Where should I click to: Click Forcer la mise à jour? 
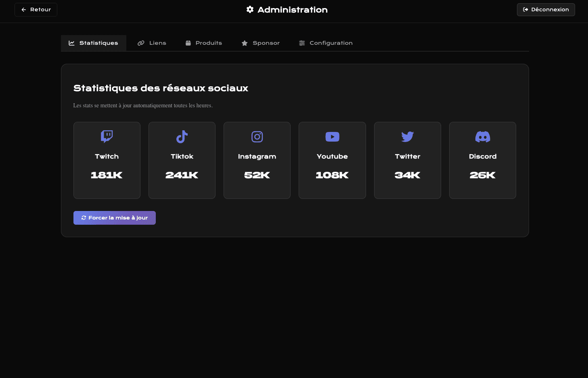115,218
